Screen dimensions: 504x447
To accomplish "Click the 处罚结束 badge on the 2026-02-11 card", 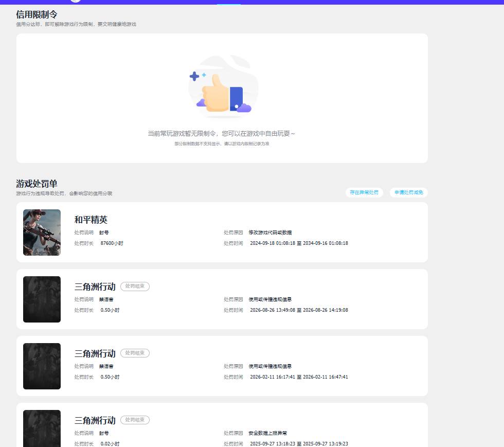I will (x=135, y=353).
